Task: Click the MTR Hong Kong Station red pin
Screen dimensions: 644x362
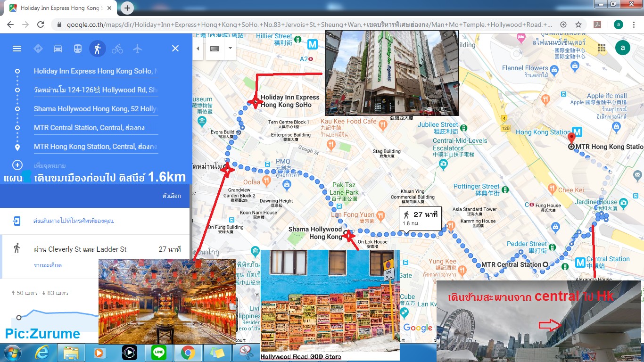Action: (572, 138)
